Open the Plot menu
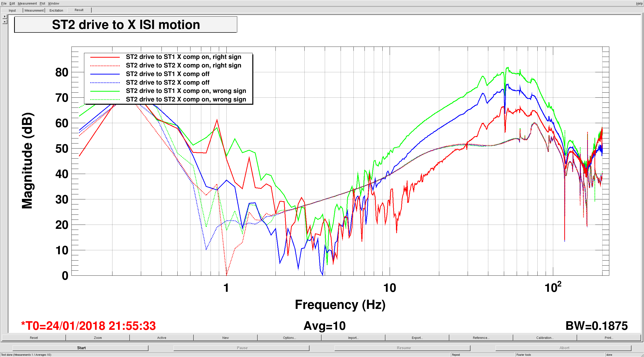 click(x=42, y=3)
